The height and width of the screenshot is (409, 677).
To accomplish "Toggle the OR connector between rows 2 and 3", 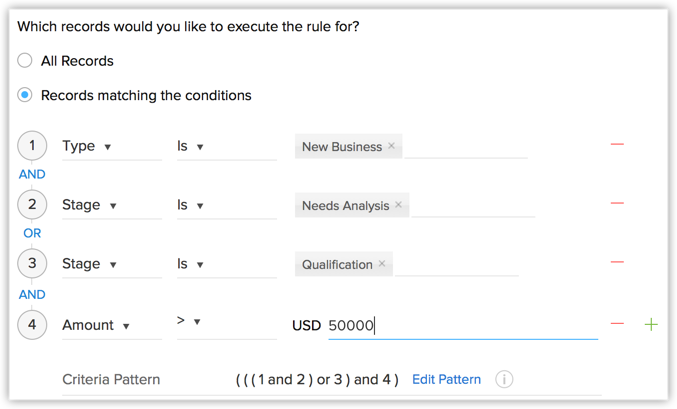I will pos(32,233).
